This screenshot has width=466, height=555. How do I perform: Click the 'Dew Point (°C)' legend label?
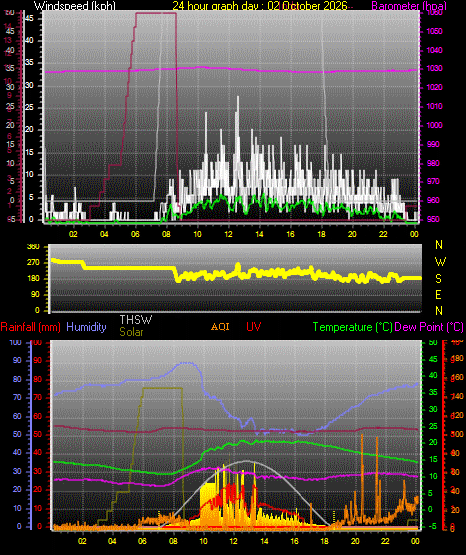click(429, 327)
